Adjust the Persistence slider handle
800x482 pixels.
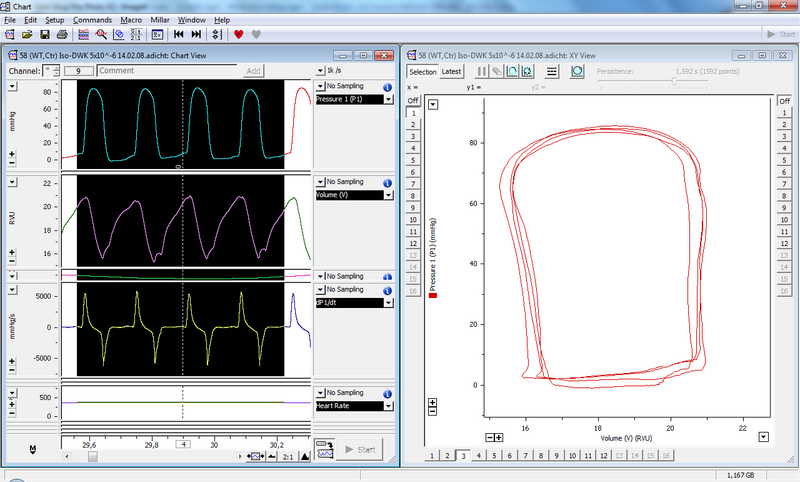pyautogui.click(x=673, y=83)
